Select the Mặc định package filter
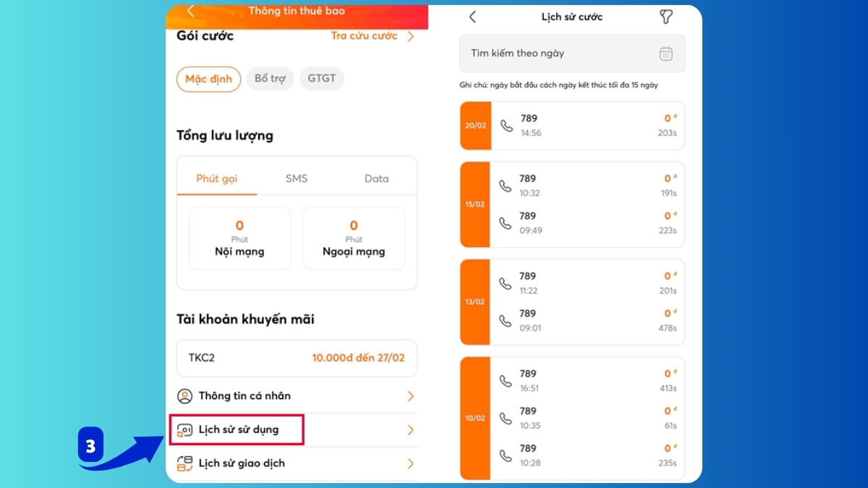This screenshot has width=868, height=488. (208, 80)
